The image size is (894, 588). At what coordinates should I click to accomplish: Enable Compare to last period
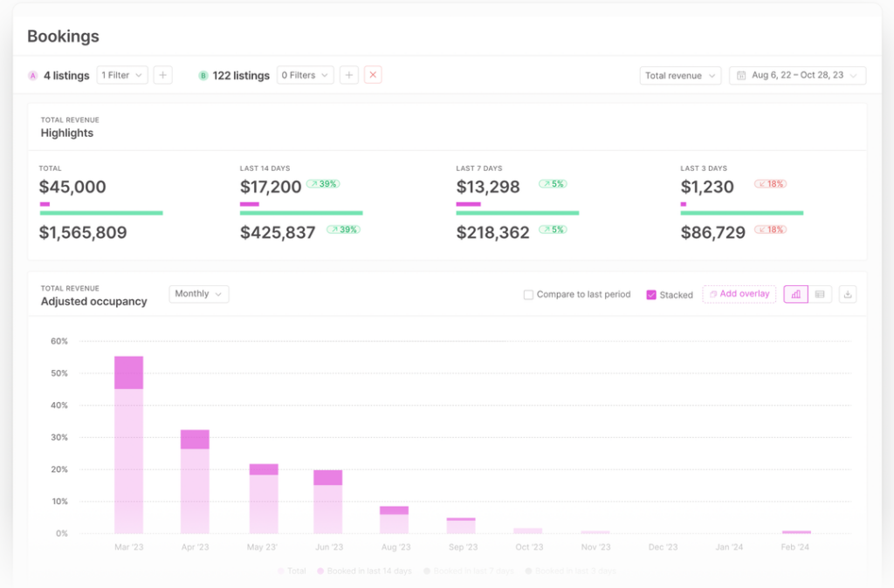[x=529, y=295]
